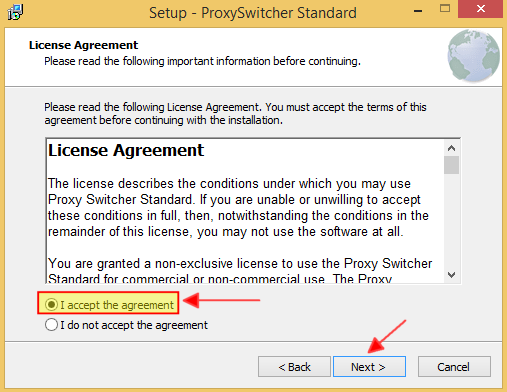This screenshot has width=507, height=392.
Task: Continue installation with Next button
Action: 369,367
